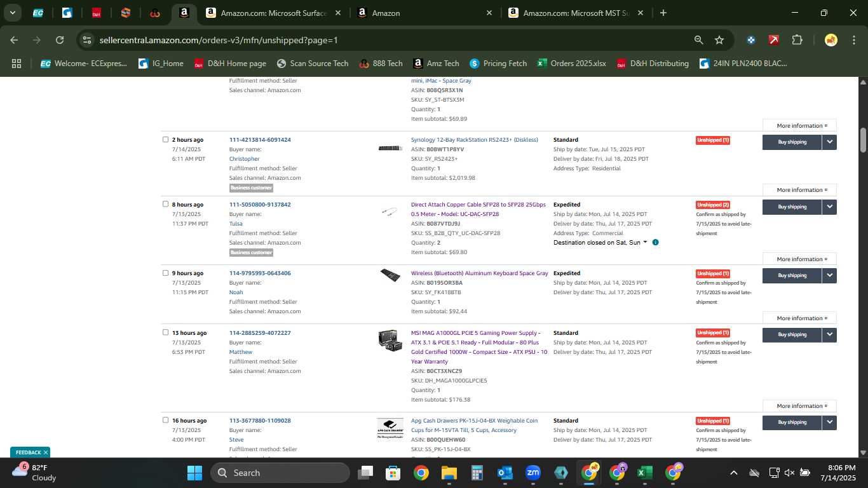
Task: Expand Buy shipping options for Keyboard order
Action: [x=829, y=276]
